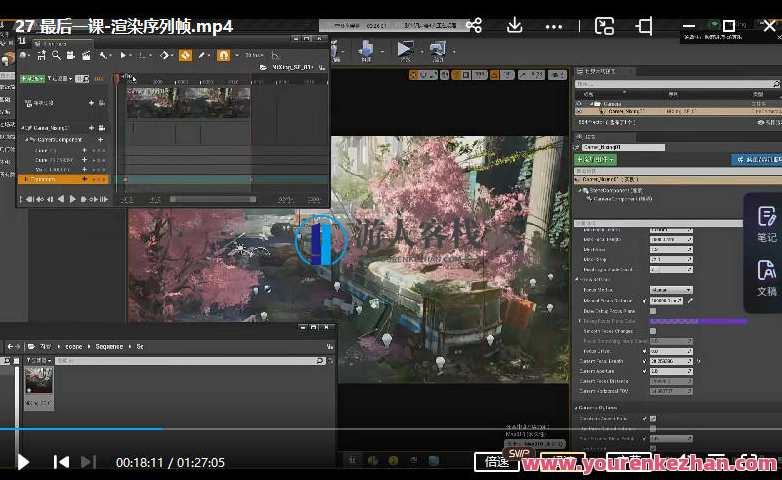Collapse the SceneComponent tree expander

[x=580, y=190]
